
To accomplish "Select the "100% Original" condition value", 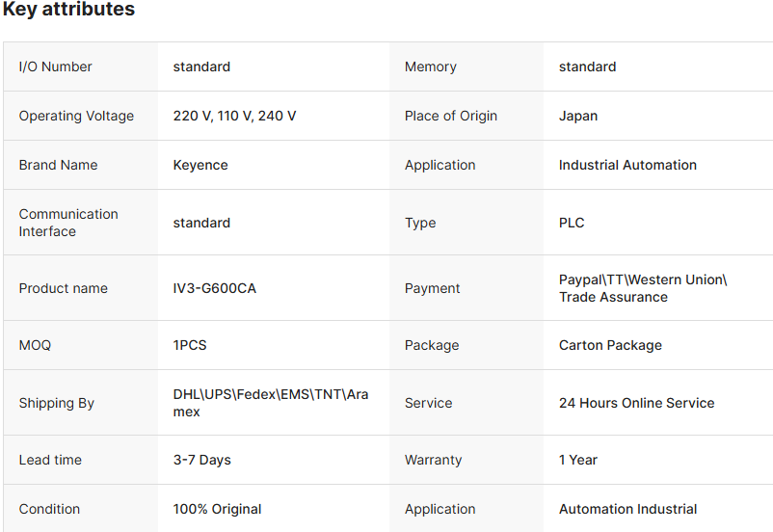I will click(x=217, y=509).
